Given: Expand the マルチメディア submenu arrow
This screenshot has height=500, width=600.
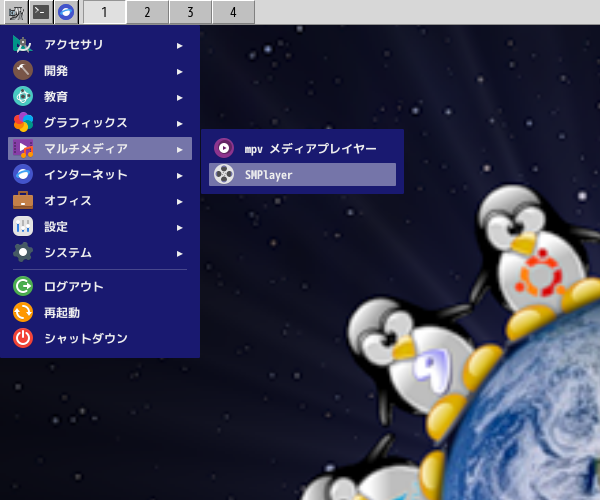Looking at the screenshot, I should tap(179, 150).
